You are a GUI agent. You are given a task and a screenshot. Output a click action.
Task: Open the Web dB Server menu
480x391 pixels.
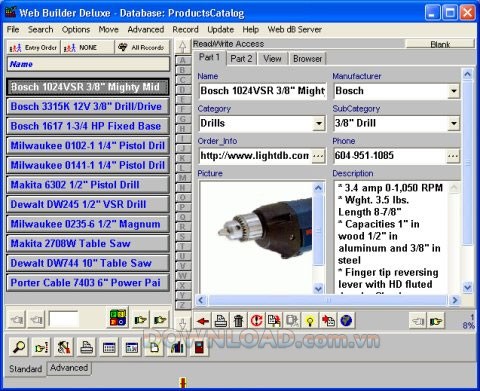(294, 29)
